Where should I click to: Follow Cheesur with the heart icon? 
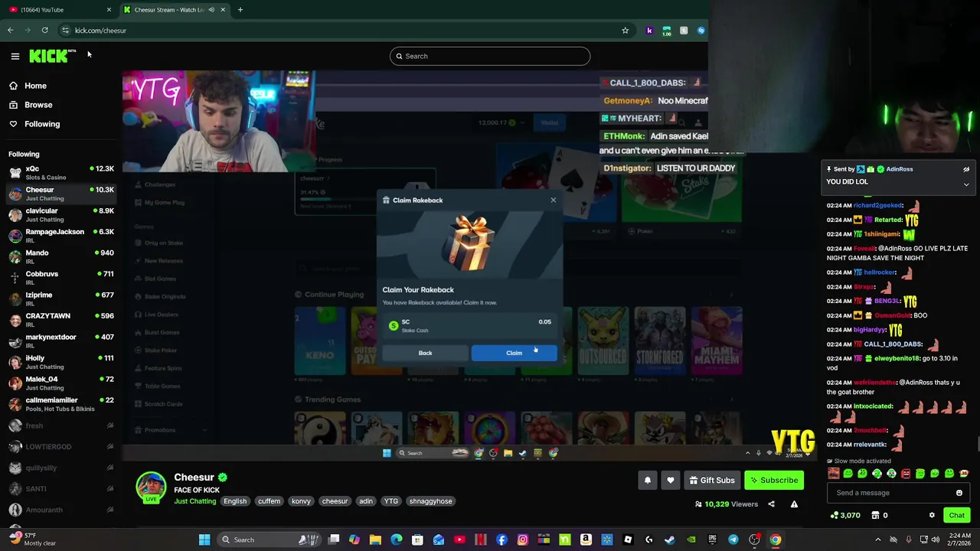670,480
